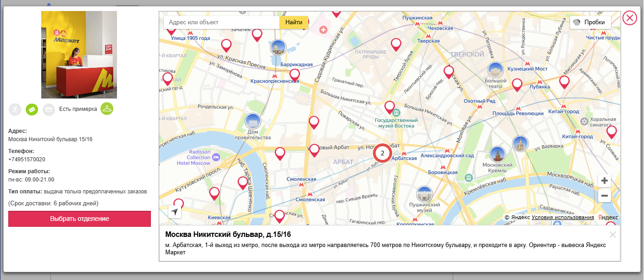
Task: Click the Большой театр landmark icon
Action: click(x=495, y=71)
